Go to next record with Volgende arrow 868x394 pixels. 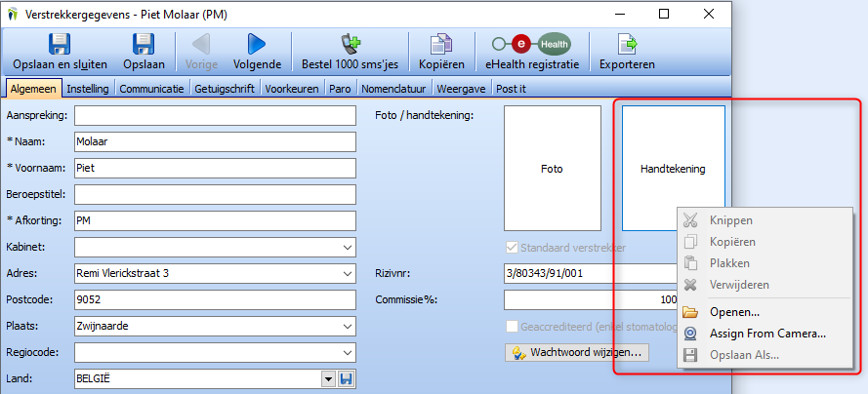point(257,44)
